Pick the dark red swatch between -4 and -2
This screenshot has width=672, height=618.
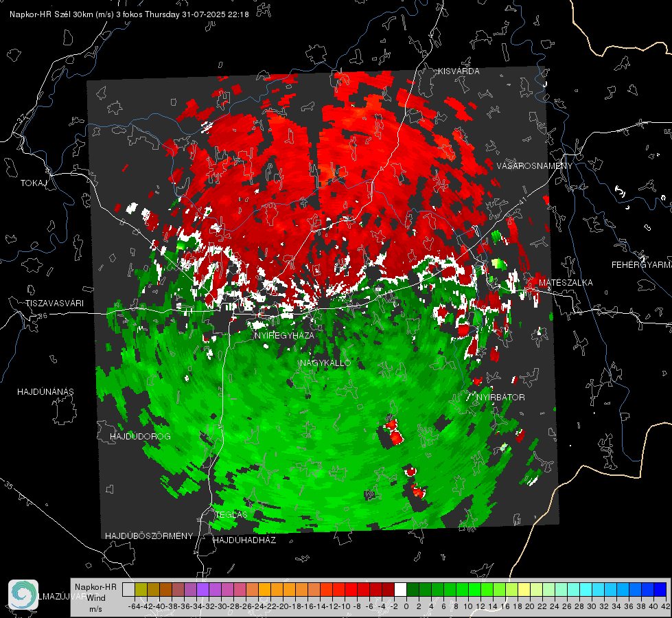tap(388, 589)
